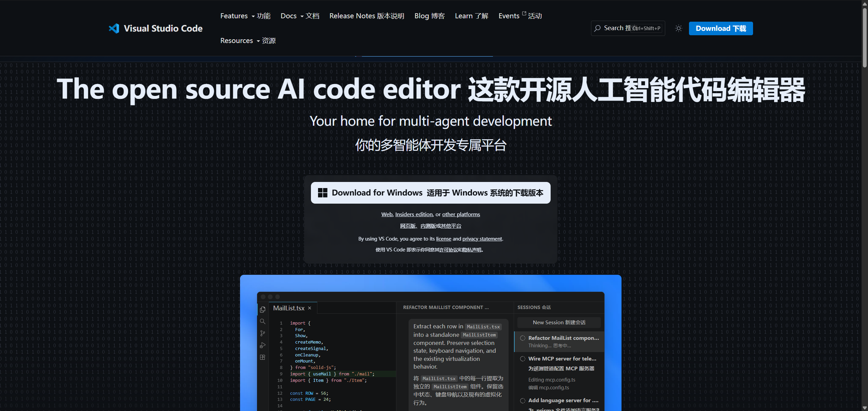Open the 其他平台 link
The width and height of the screenshot is (868, 411).
(x=451, y=226)
